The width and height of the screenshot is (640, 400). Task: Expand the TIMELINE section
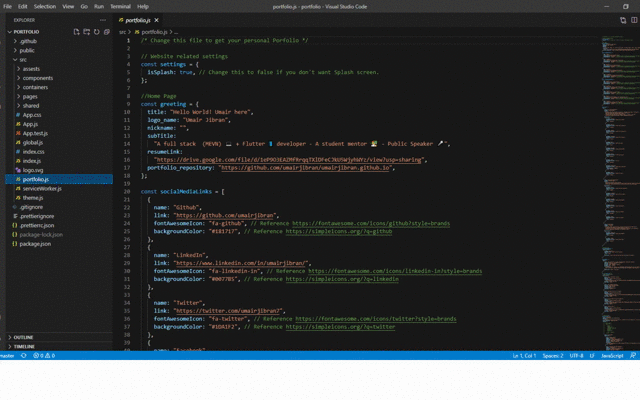tap(24, 347)
